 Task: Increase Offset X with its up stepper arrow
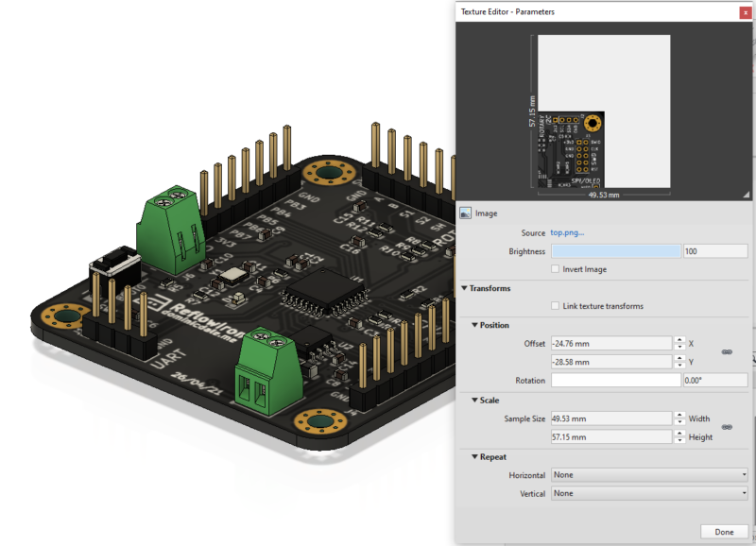(x=679, y=340)
